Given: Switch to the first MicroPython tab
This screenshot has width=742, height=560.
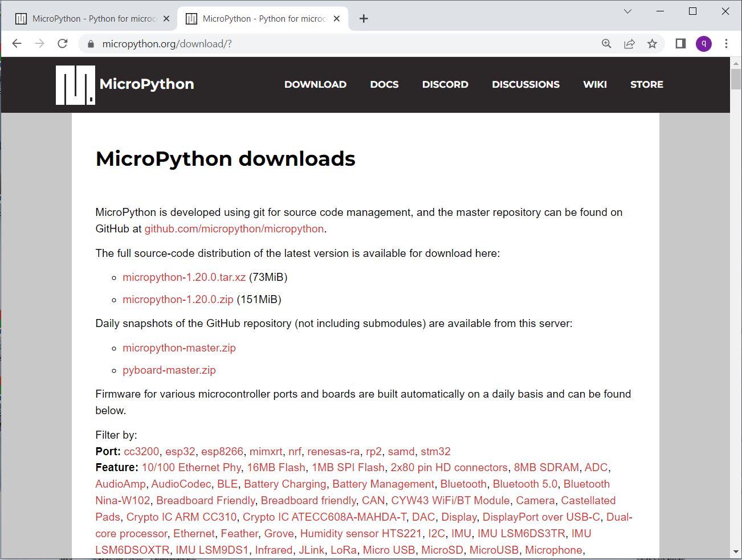Looking at the screenshot, I should coord(92,19).
